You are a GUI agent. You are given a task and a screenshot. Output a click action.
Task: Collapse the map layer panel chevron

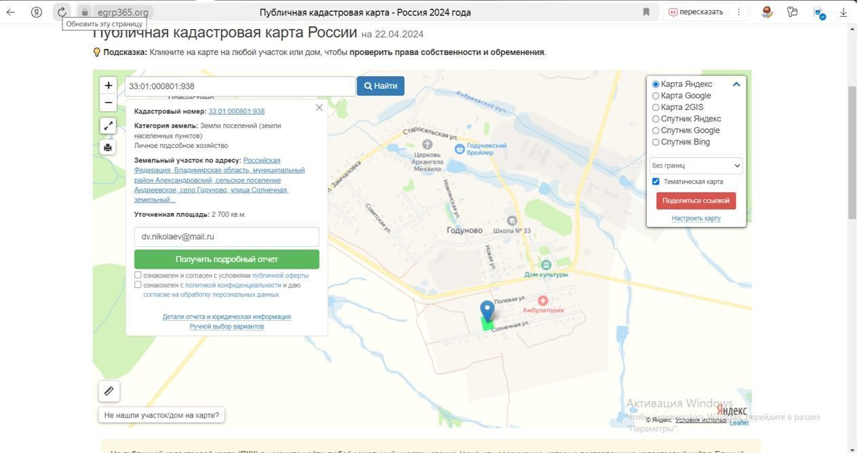(736, 84)
